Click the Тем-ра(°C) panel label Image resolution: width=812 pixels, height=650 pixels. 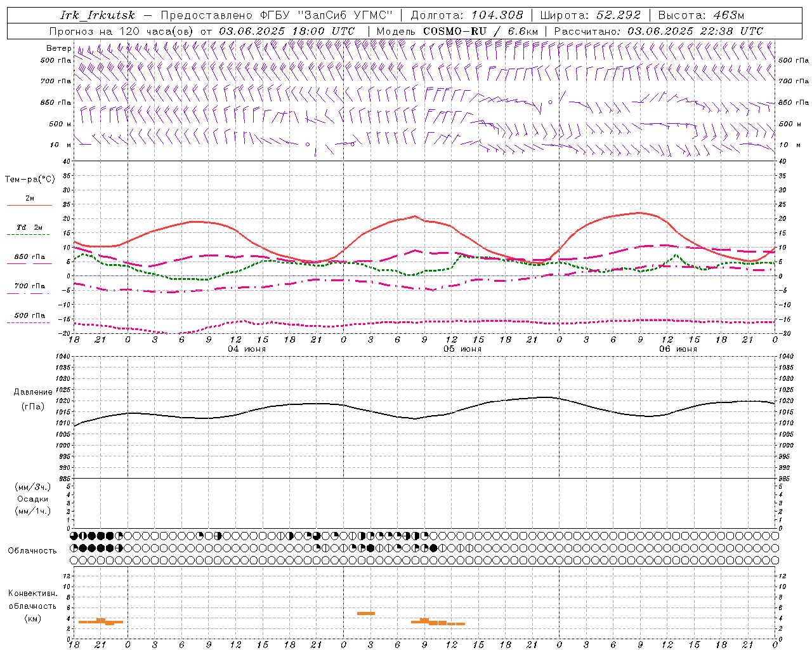tap(30, 180)
